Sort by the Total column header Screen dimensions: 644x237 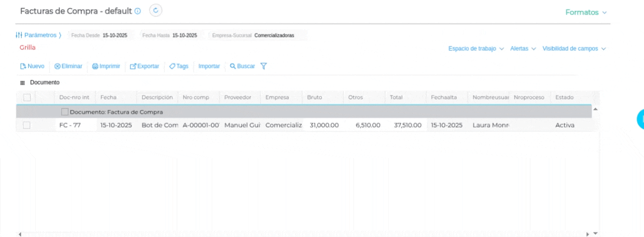[396, 97]
